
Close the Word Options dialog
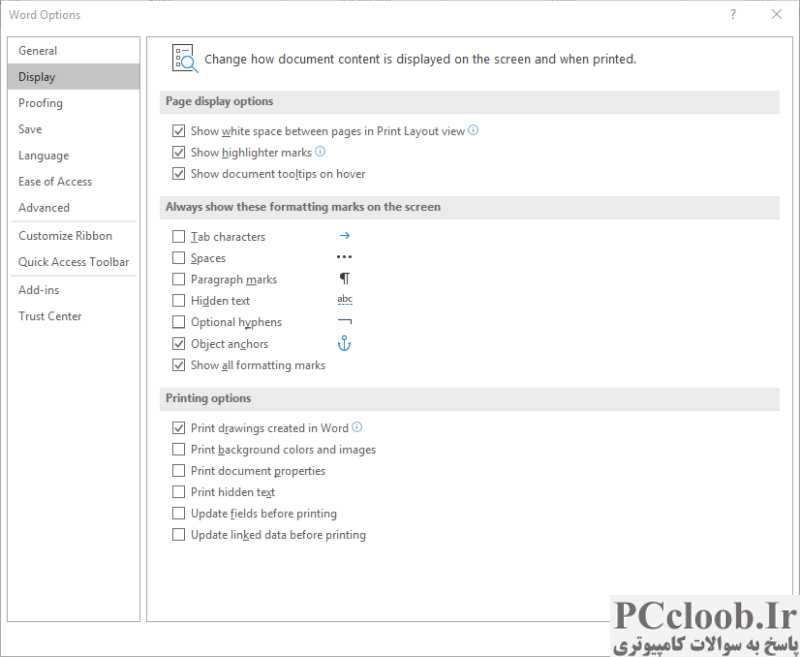point(777,14)
